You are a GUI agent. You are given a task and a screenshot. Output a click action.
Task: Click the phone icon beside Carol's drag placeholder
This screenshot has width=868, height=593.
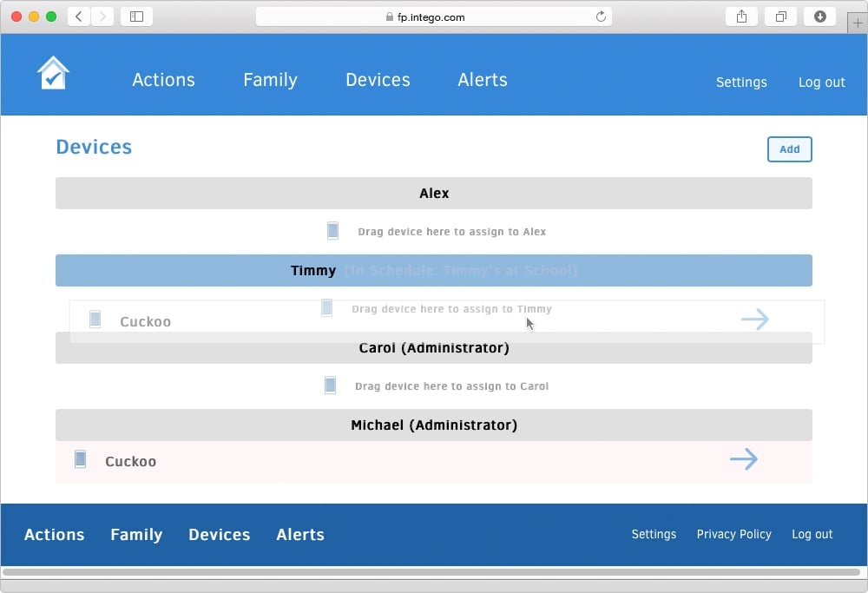coord(330,385)
